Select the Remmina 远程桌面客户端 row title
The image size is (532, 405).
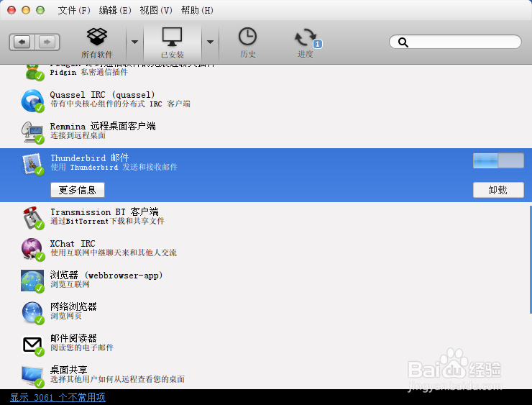103,127
